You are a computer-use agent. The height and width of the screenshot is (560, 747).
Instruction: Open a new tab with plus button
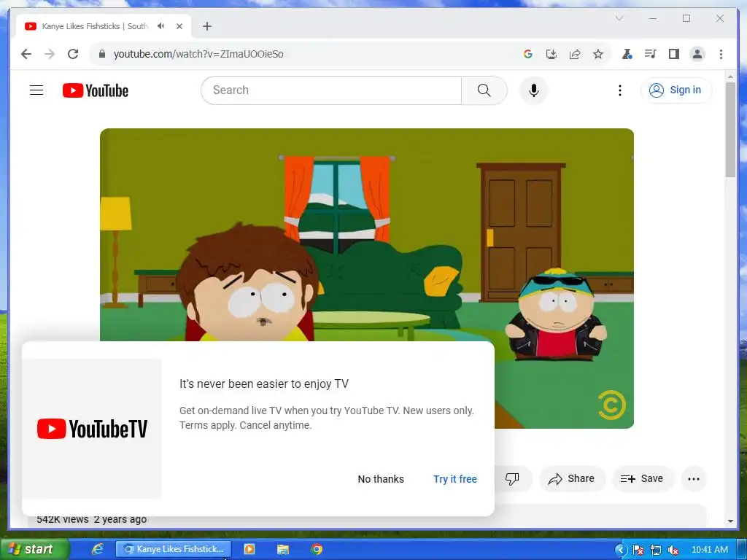[206, 26]
